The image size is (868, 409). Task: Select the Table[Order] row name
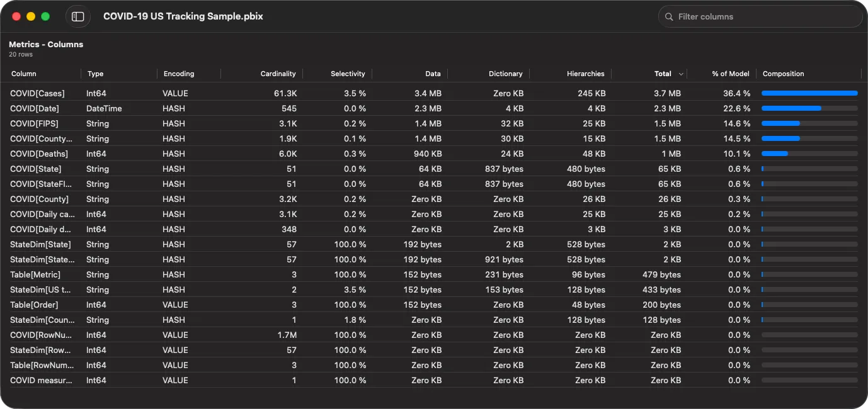[34, 305]
